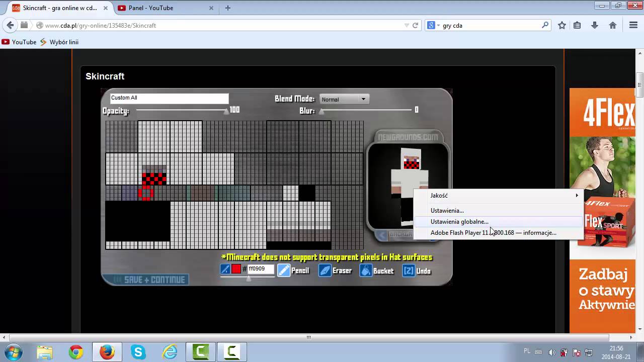Select the Bucket fill tool icon

[x=366, y=270]
